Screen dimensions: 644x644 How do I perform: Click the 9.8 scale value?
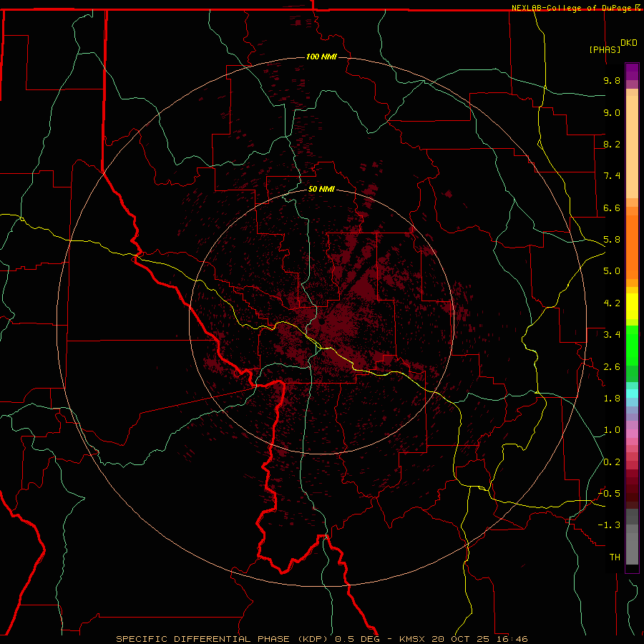click(612, 80)
